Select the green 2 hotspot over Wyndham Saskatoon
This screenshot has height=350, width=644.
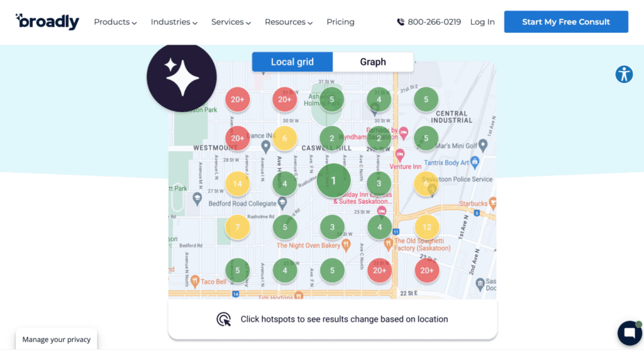379,138
